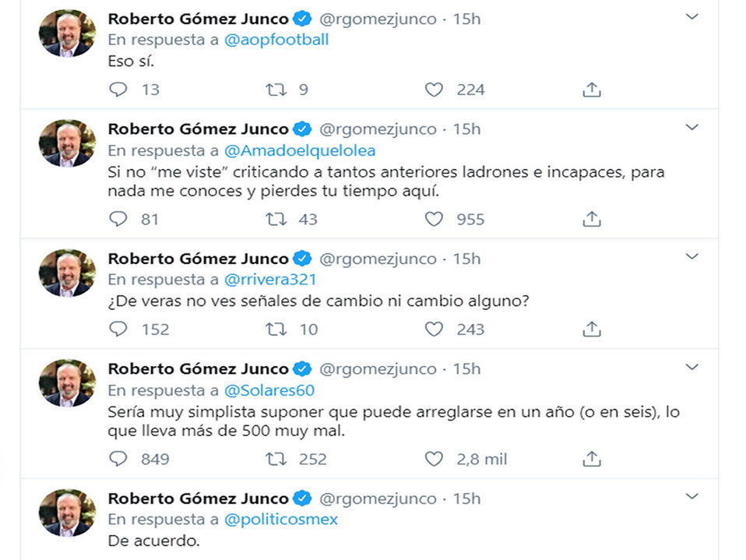Click the @politicosmex mention link
The image size is (746, 560).
(x=280, y=519)
